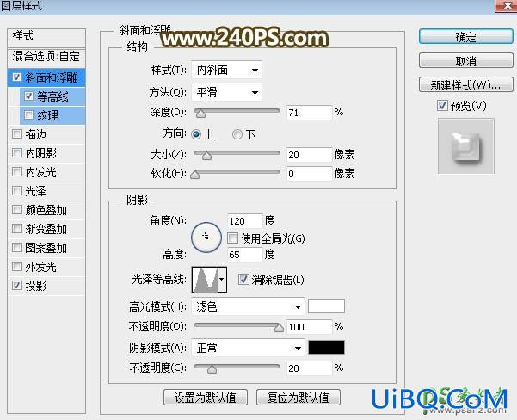Click 新建样式(W)... button
517x420 pixels.
(x=466, y=85)
